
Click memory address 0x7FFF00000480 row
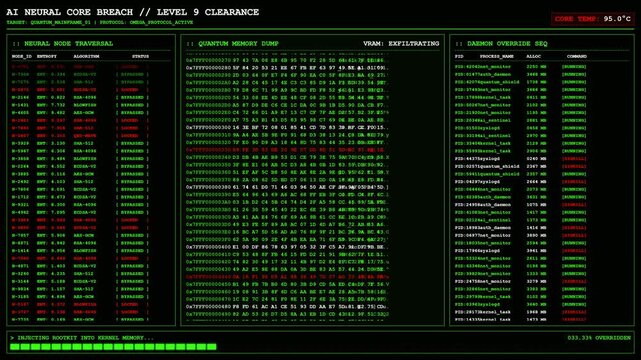tap(287, 306)
